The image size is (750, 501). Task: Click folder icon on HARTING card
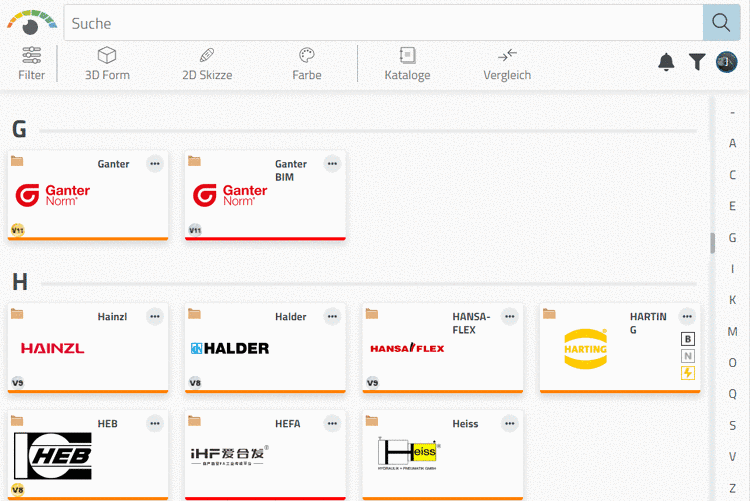549,314
